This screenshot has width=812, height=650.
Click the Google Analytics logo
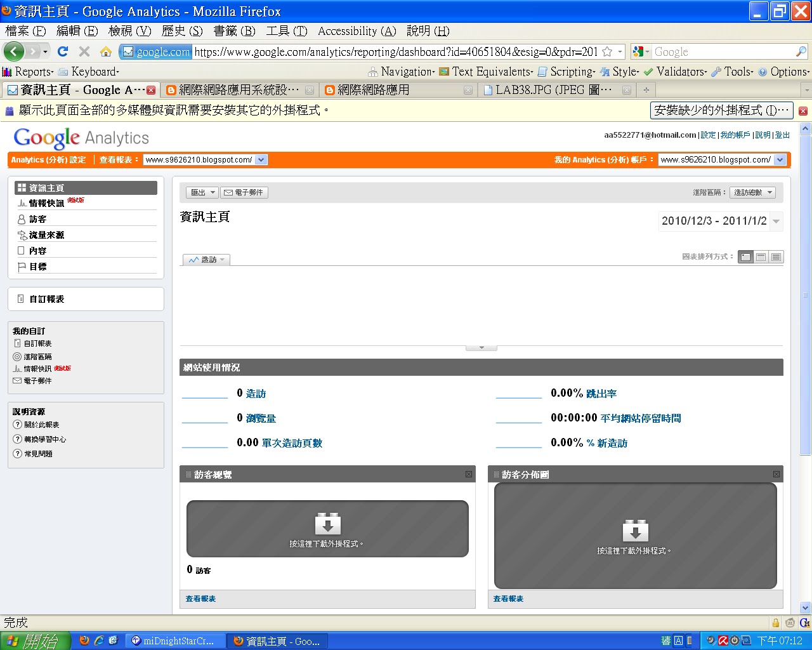(81, 138)
